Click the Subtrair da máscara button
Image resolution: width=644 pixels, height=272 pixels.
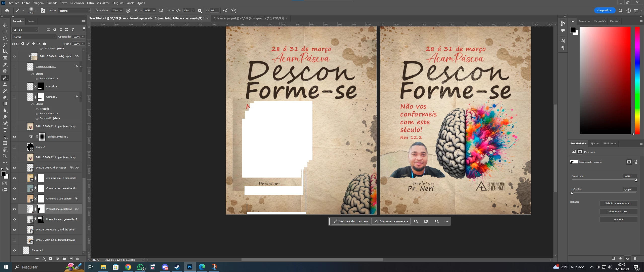(350, 221)
